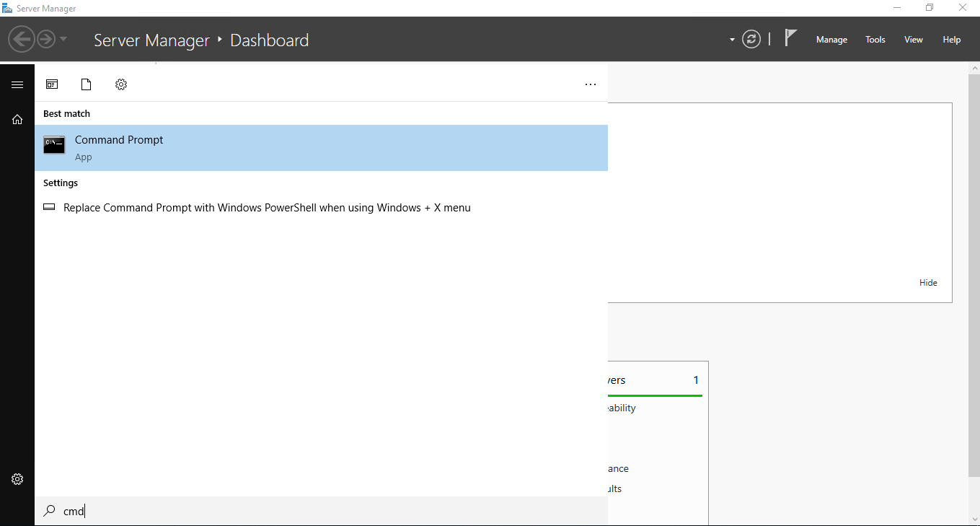Open the Notifications flag
The image size is (980, 526).
790,38
